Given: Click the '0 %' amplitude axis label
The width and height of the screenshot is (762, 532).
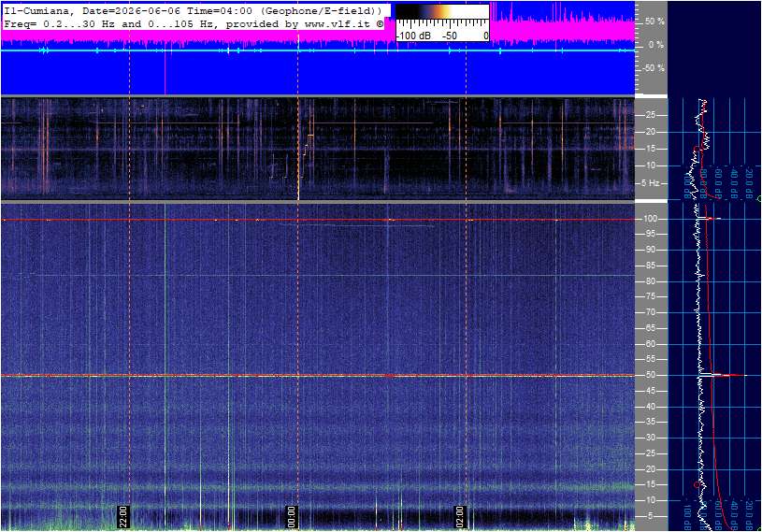Looking at the screenshot, I should [x=656, y=45].
